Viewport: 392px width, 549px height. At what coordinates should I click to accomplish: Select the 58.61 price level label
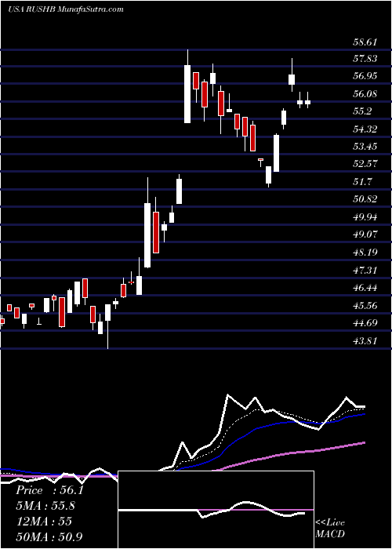[x=365, y=42]
